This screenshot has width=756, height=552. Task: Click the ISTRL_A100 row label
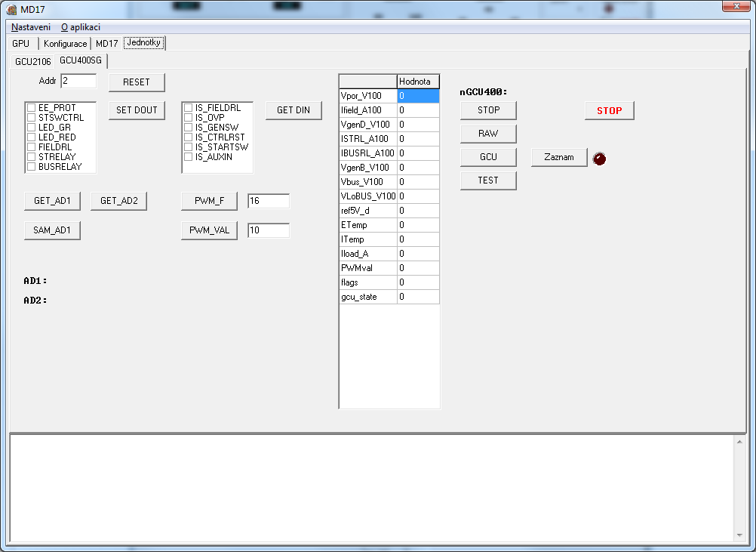point(368,139)
